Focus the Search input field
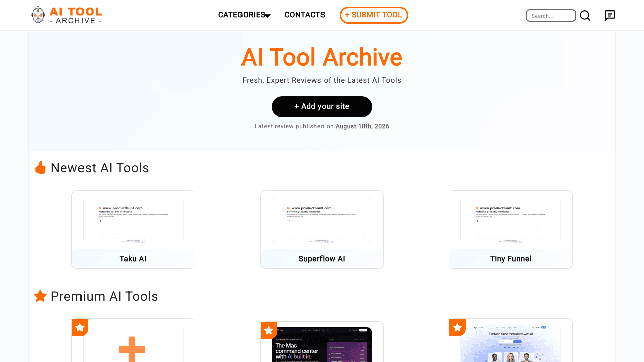Image resolution: width=644 pixels, height=362 pixels. (x=551, y=16)
